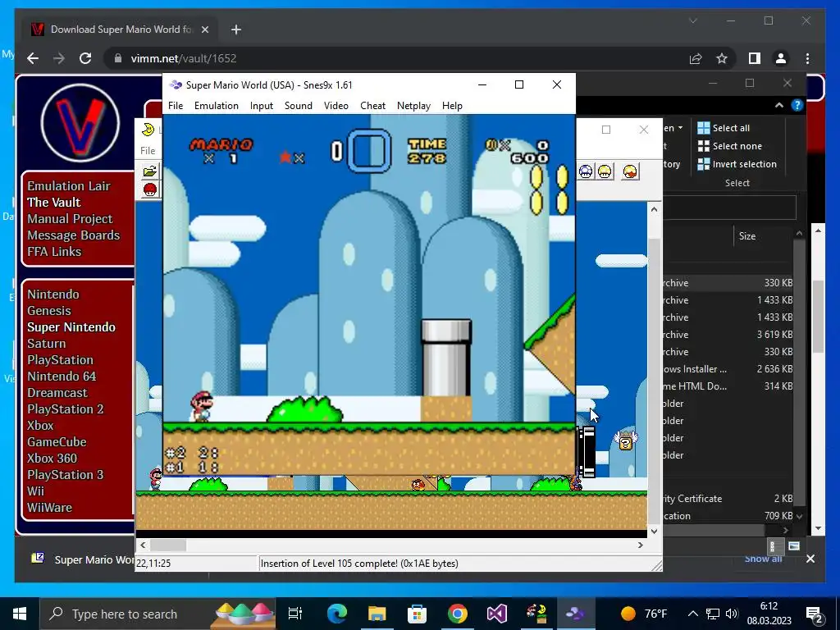Open the WiiWare system link

[x=49, y=507]
